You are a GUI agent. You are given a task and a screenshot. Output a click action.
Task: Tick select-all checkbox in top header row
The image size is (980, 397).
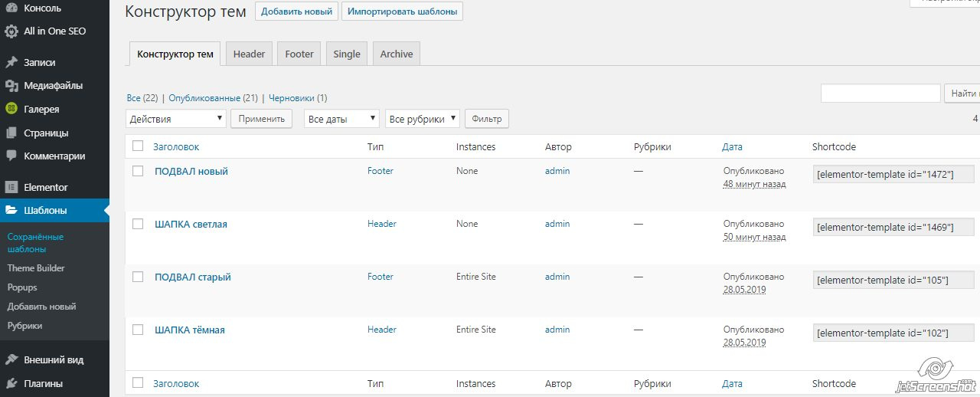click(x=138, y=146)
